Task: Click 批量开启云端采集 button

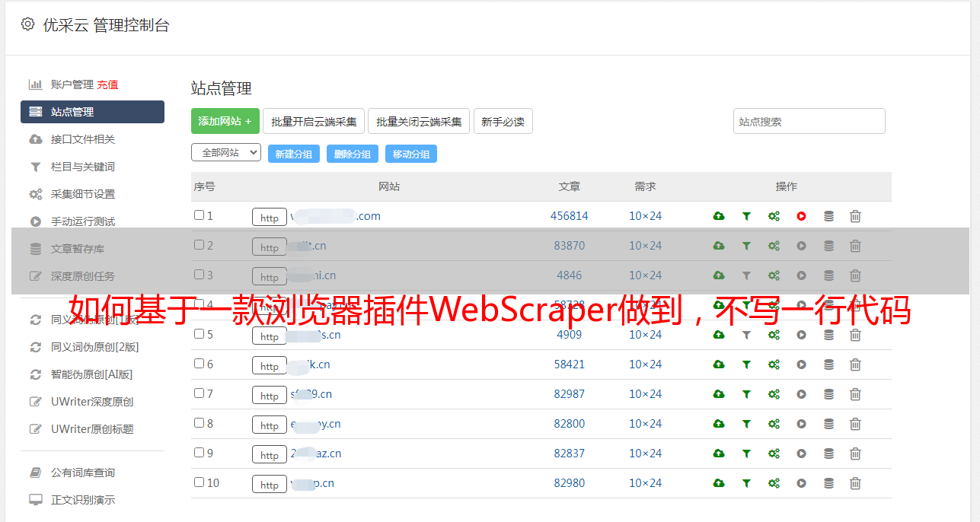Action: 314,121
